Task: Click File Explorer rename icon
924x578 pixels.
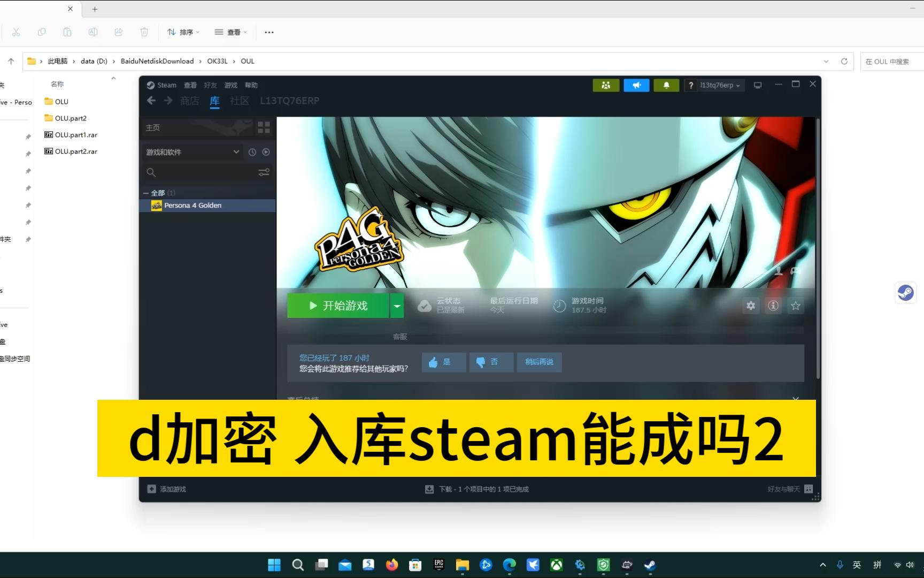Action: point(93,32)
